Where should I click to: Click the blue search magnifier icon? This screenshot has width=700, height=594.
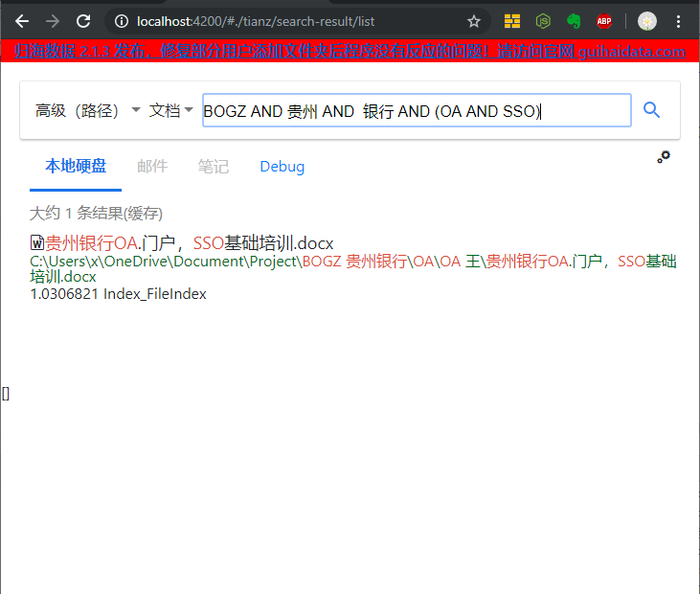point(652,110)
